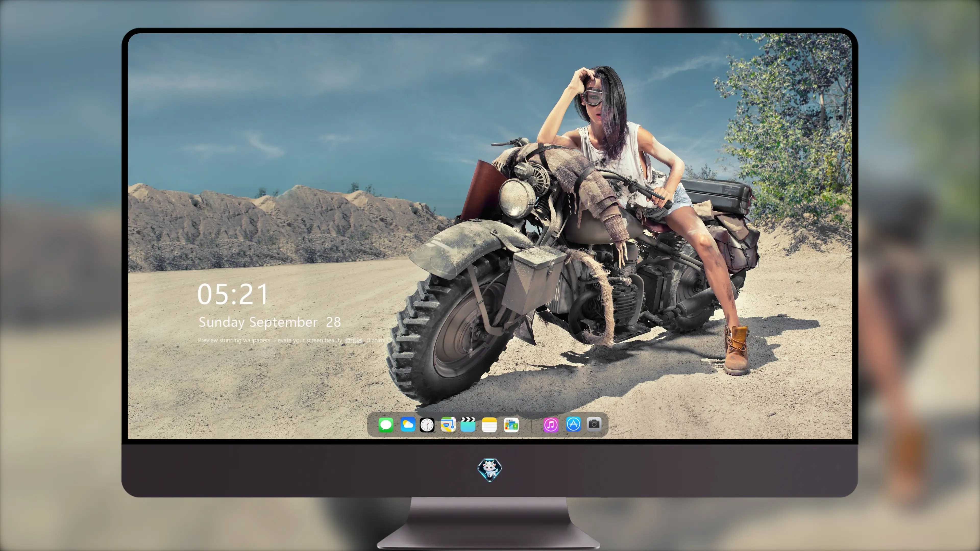
Task: Click the 05:21 clock display
Action: pos(232,294)
